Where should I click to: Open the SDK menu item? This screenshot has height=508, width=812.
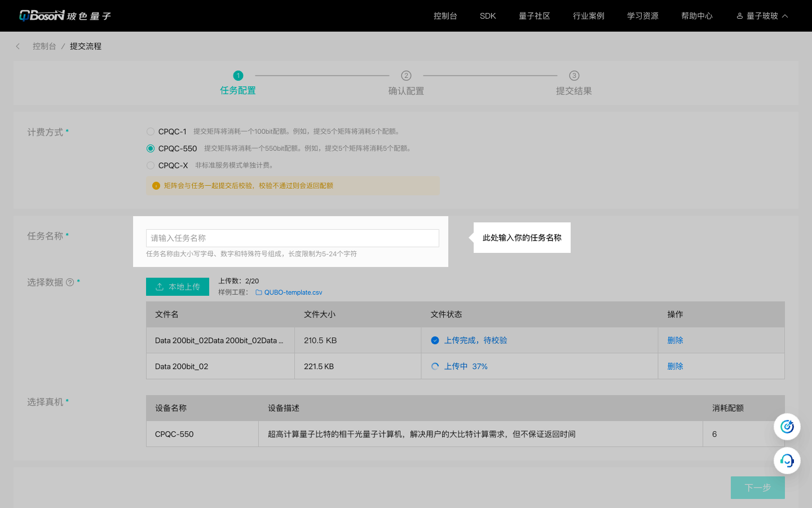(488, 16)
